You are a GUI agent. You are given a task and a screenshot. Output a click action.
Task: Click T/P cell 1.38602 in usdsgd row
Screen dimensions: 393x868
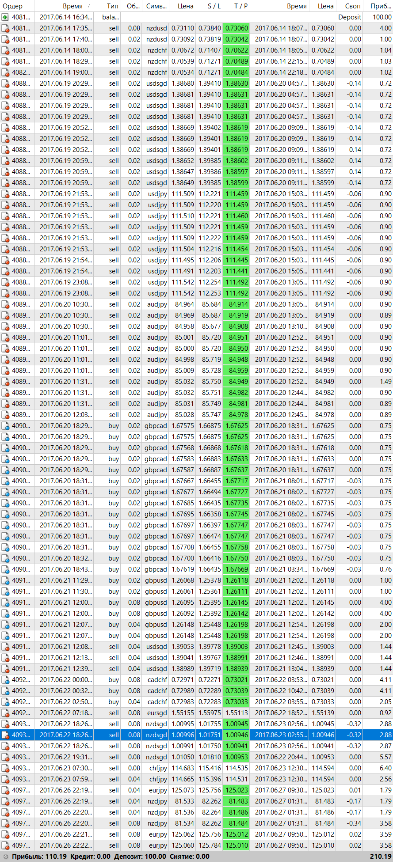[237, 161]
